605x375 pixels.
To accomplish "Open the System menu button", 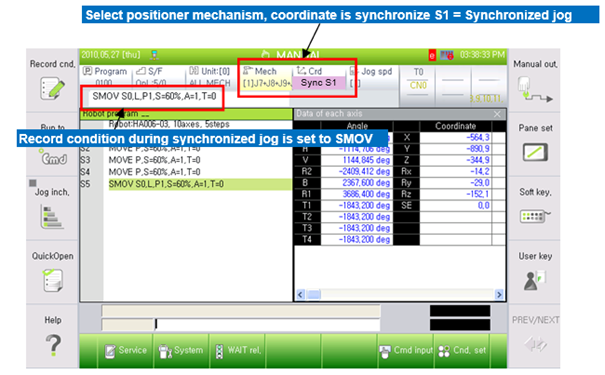I will tap(181, 351).
